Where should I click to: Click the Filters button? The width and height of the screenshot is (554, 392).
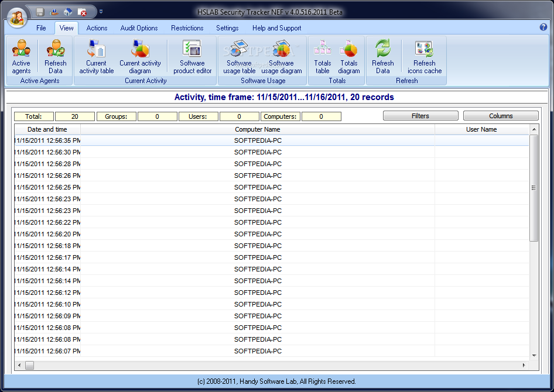420,116
